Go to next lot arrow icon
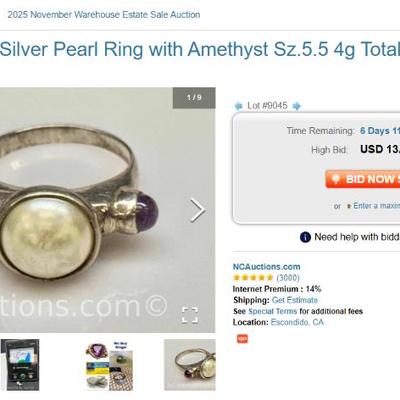Screen dimensions: 400x400 point(296,106)
